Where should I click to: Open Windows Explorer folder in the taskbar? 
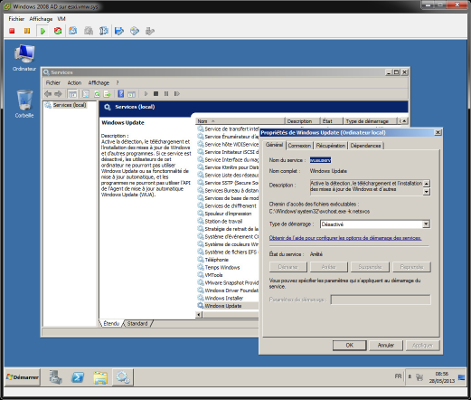tap(100, 377)
